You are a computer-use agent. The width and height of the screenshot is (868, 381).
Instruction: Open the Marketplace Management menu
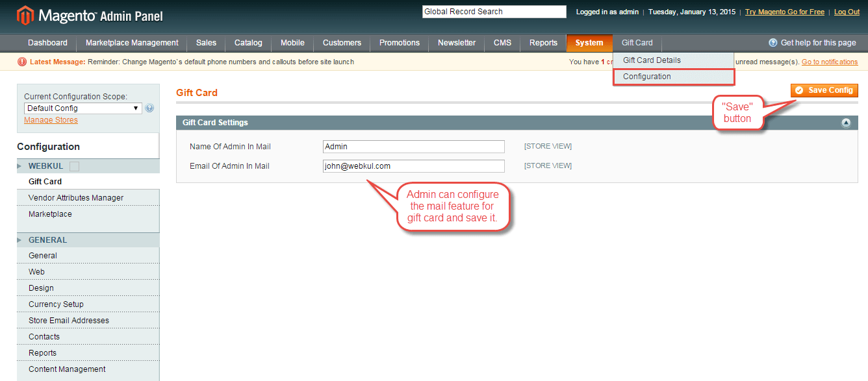(x=132, y=43)
